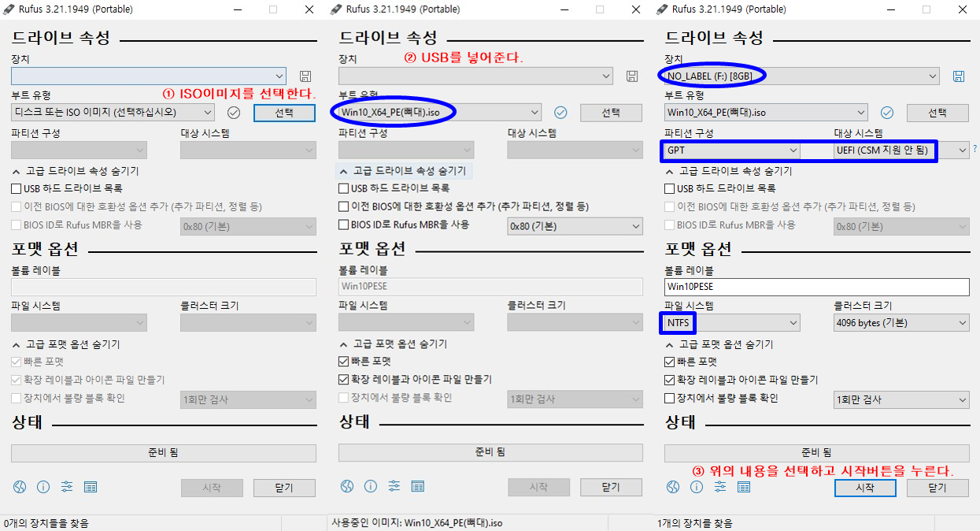Click the 선택 button in left Rufus window
Viewport: 980px width, 531px height.
point(284,113)
